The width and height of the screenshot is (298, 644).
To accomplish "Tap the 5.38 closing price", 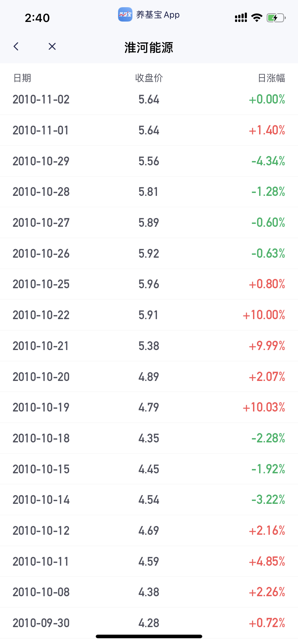I will [x=149, y=346].
